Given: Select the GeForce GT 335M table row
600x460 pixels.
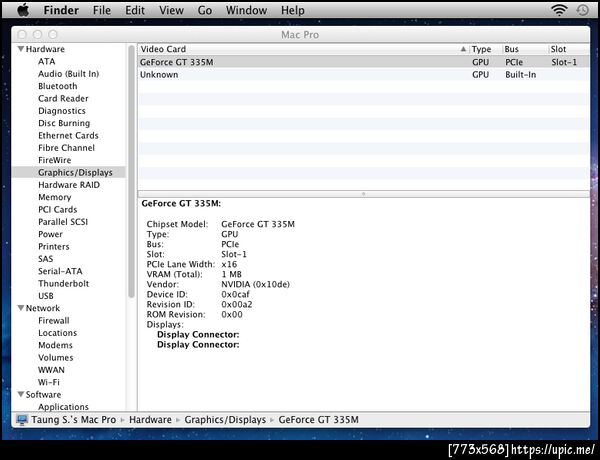Looking at the screenshot, I should click(364, 62).
